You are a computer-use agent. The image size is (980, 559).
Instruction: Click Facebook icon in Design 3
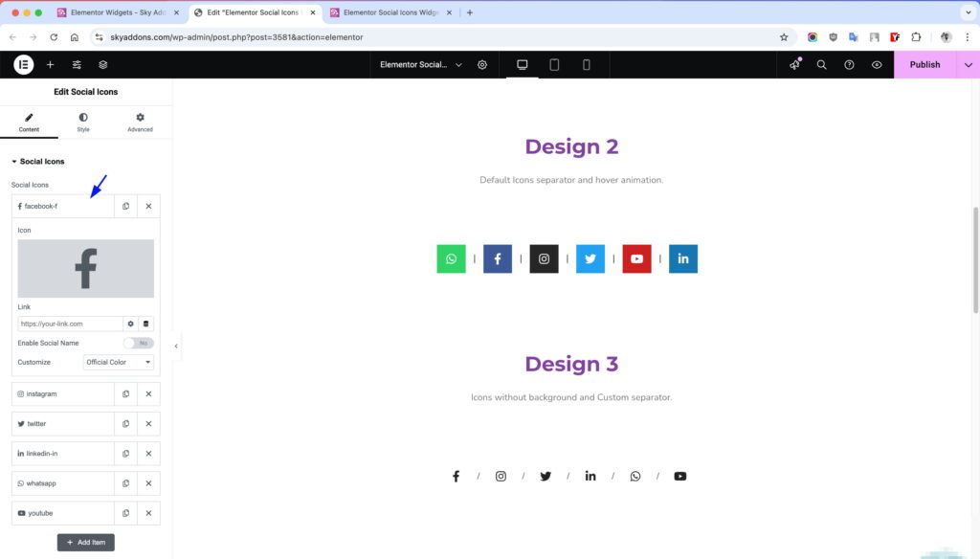457,477
